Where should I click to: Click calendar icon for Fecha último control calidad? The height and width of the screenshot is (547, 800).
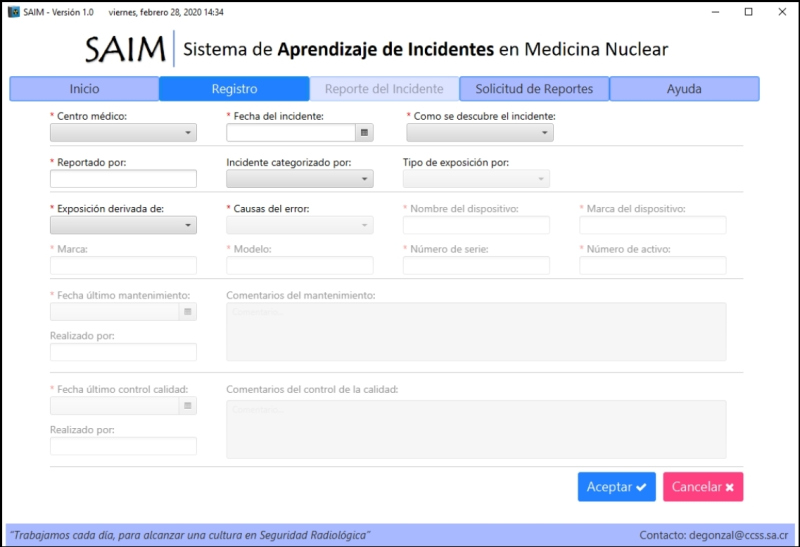coord(187,405)
